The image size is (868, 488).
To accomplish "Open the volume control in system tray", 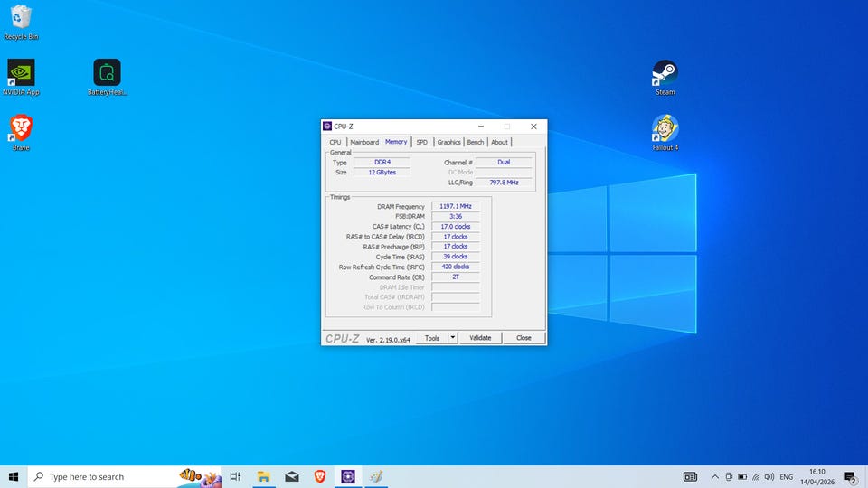I will [x=769, y=476].
